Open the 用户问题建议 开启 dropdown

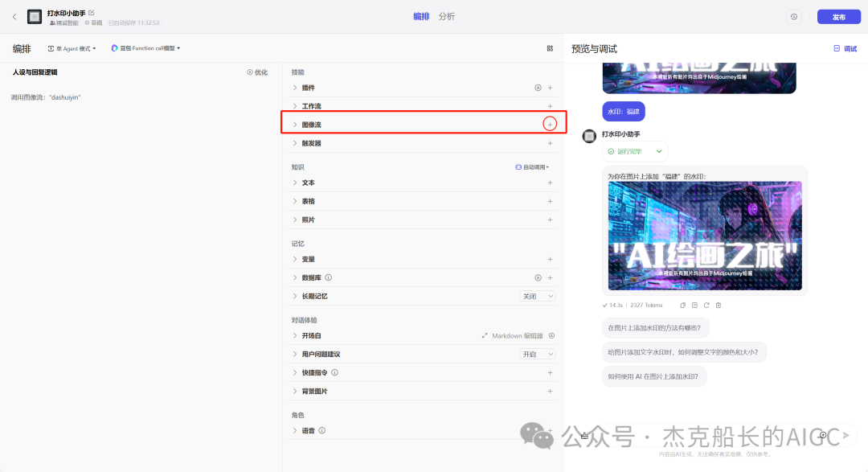pos(538,354)
